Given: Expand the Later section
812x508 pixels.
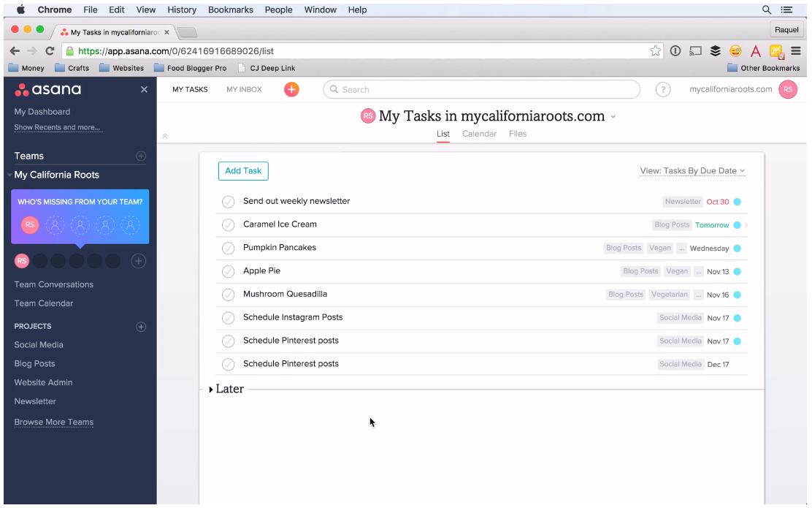Looking at the screenshot, I should click(211, 390).
